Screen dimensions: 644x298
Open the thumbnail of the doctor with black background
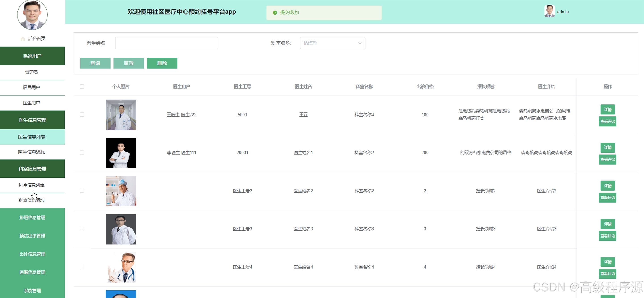click(121, 153)
